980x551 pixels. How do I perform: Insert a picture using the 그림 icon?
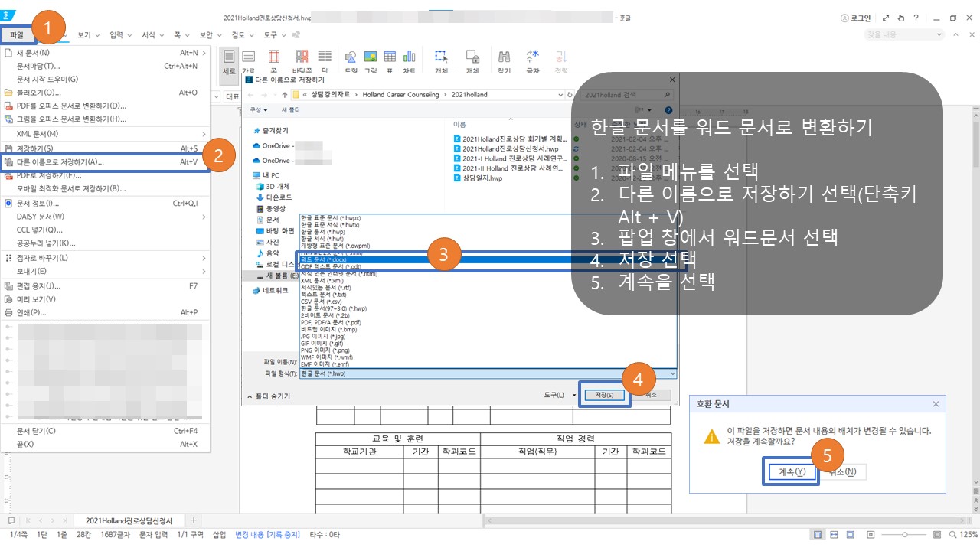click(370, 56)
